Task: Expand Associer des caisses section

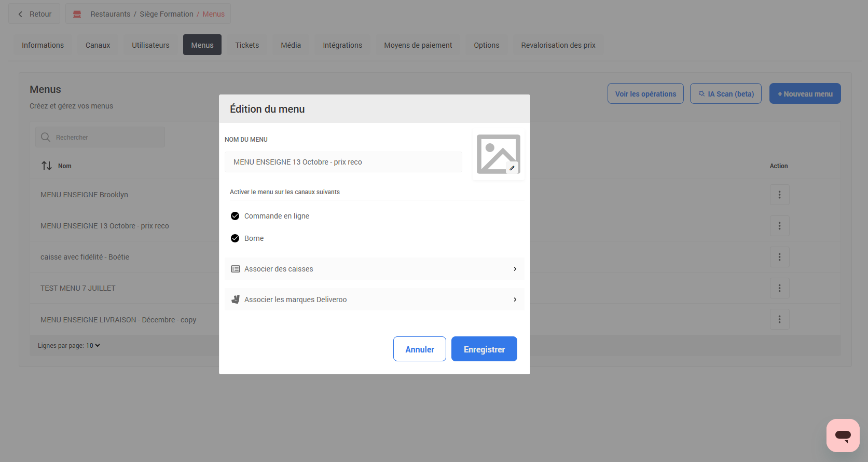Action: point(374,269)
